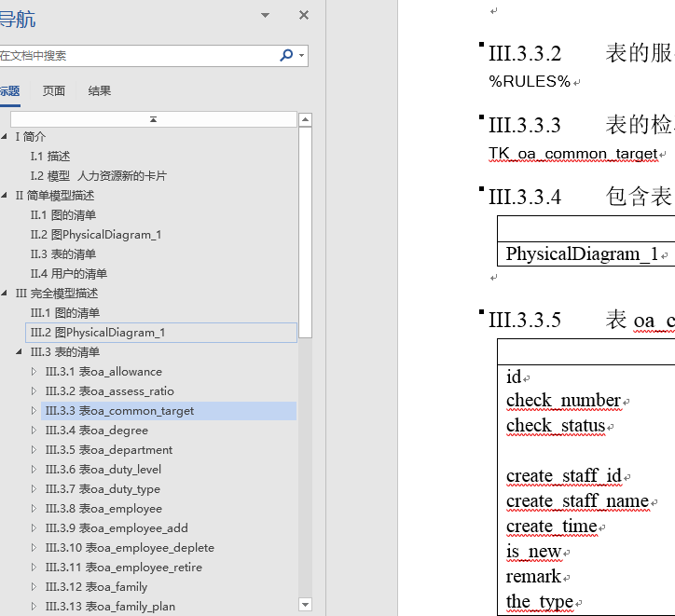Viewport: 675px width, 616px height.
Task: Go to heading II.2 图PhysicalDiagram_1
Action: 96,235
